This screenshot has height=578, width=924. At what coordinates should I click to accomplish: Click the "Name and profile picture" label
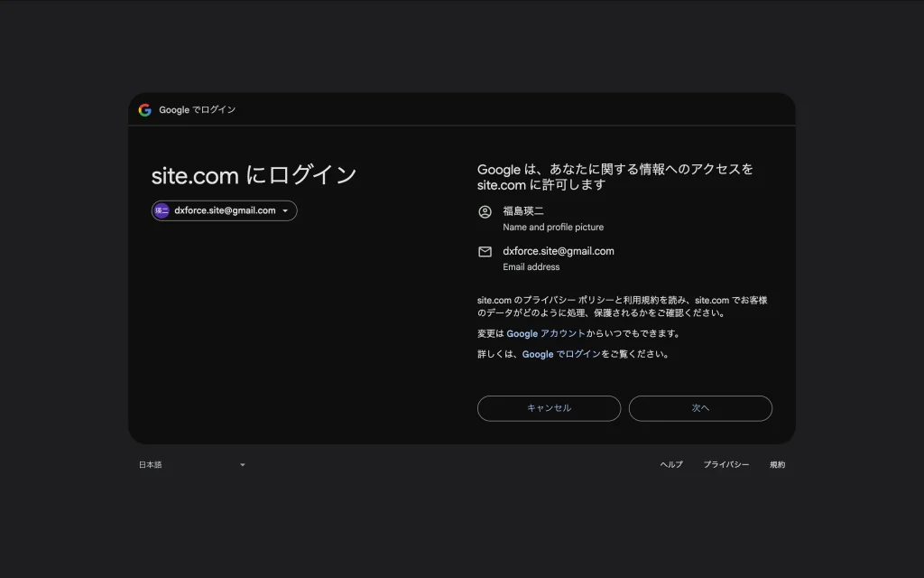(553, 228)
